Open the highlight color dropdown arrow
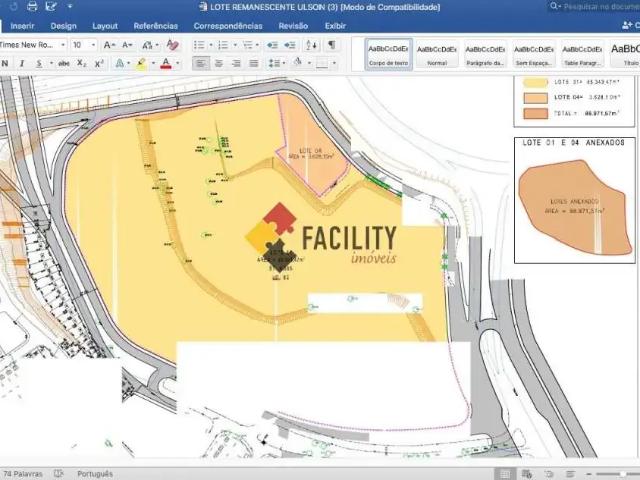Viewport: 640px width, 480px height. coord(153,63)
